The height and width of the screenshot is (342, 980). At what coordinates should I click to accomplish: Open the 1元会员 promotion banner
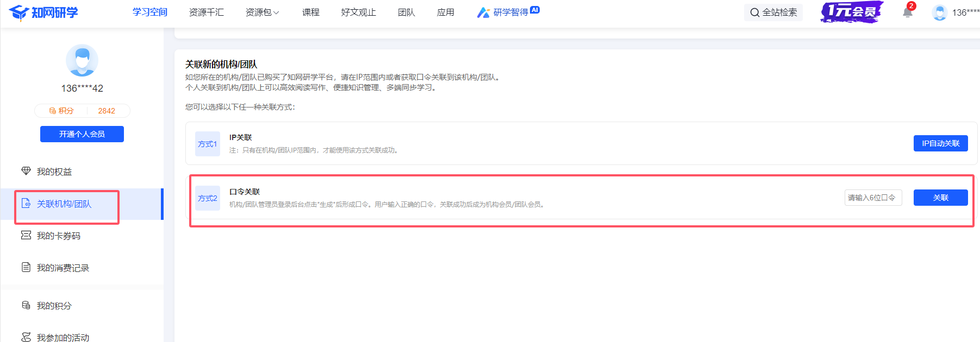[851, 12]
